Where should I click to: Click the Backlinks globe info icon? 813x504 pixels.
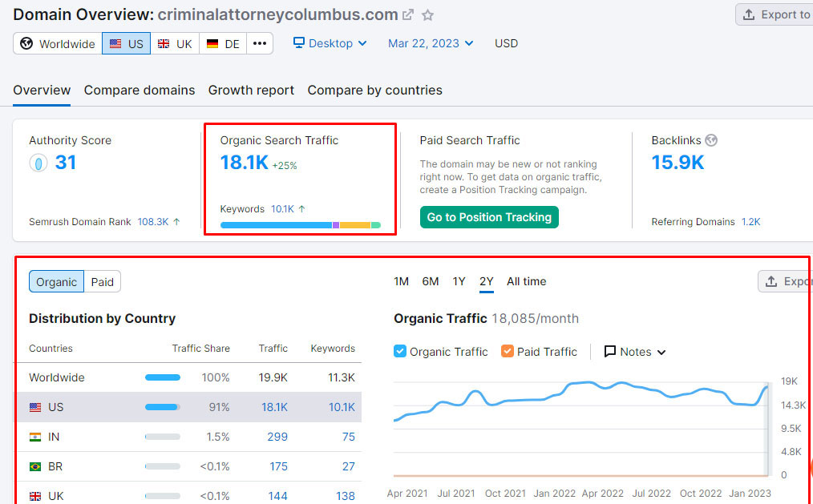coord(711,140)
